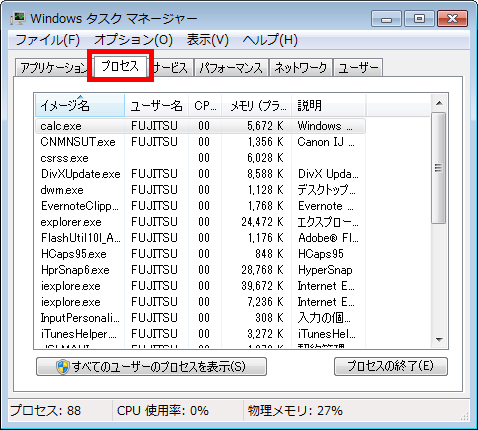The width and height of the screenshot is (478, 430).
Task: Sort by イメージ名 column header
Action: (x=80, y=106)
